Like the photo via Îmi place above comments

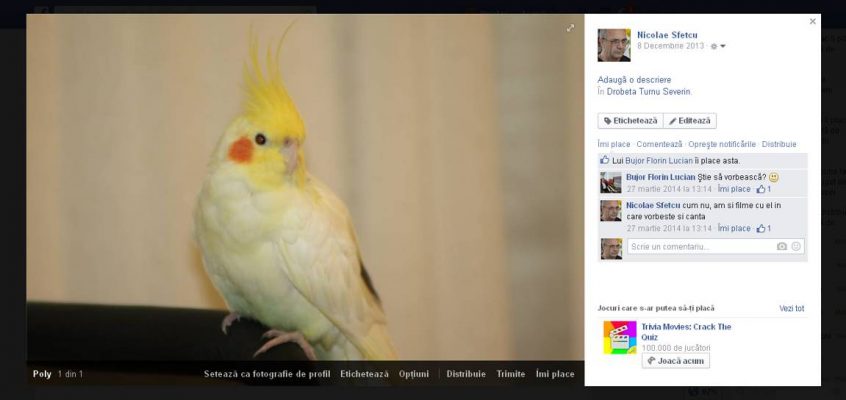(x=613, y=145)
